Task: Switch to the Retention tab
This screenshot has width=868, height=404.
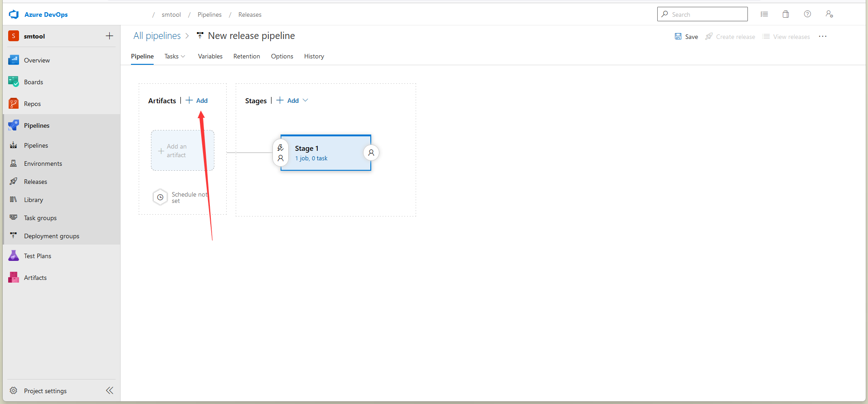Action: [x=247, y=56]
